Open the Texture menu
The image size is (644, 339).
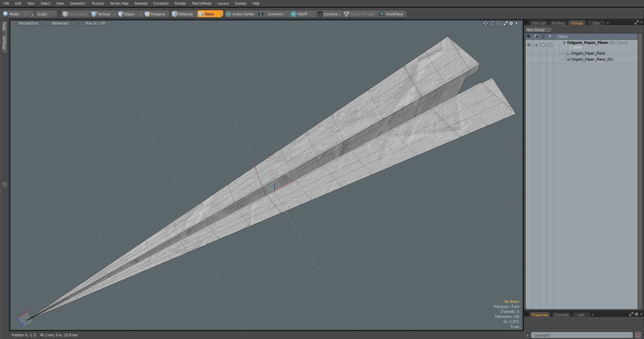tap(98, 3)
